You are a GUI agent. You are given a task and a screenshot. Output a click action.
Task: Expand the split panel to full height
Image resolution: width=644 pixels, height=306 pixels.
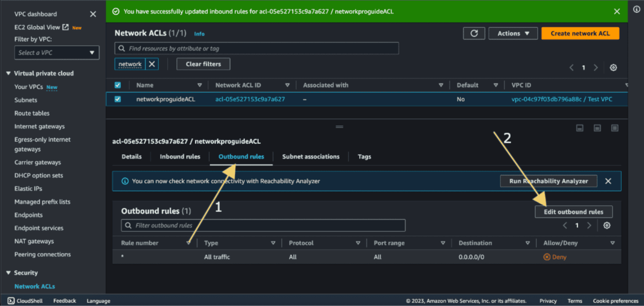coord(615,128)
